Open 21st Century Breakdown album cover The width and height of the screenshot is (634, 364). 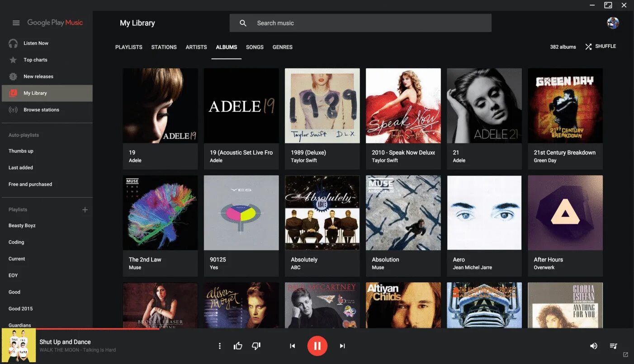click(565, 106)
